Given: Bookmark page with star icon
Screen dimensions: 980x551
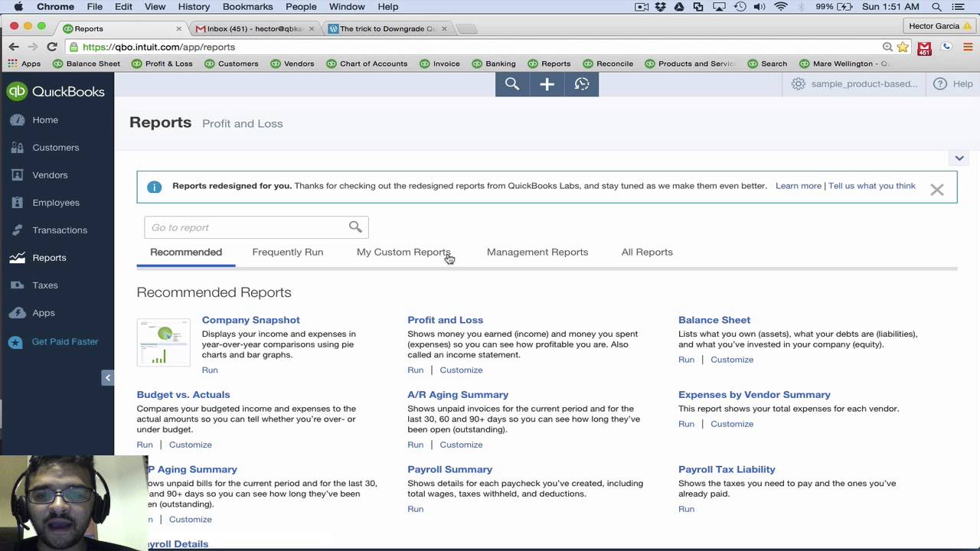Looking at the screenshot, I should click(x=903, y=47).
